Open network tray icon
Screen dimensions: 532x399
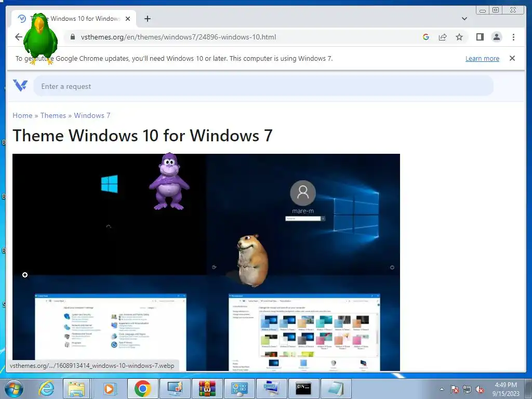[467, 390]
